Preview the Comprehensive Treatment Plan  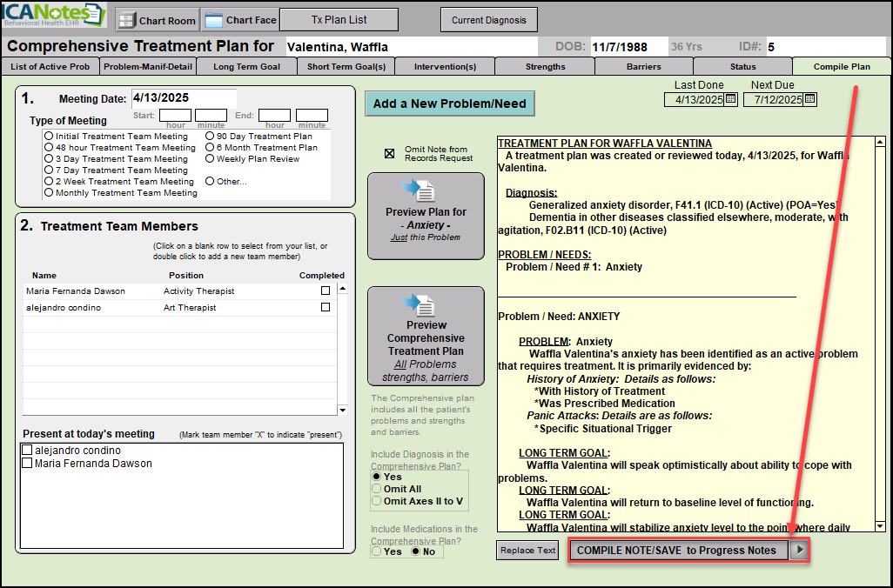(x=426, y=337)
